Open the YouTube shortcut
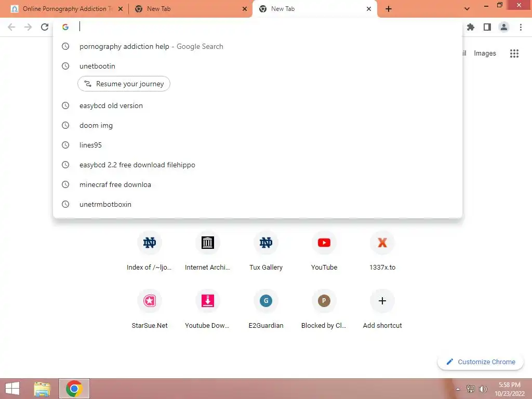 324,251
